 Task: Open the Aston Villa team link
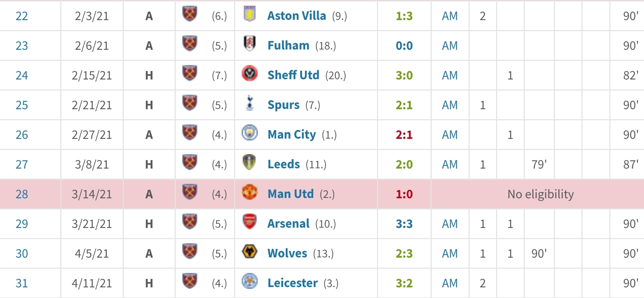[x=297, y=16]
